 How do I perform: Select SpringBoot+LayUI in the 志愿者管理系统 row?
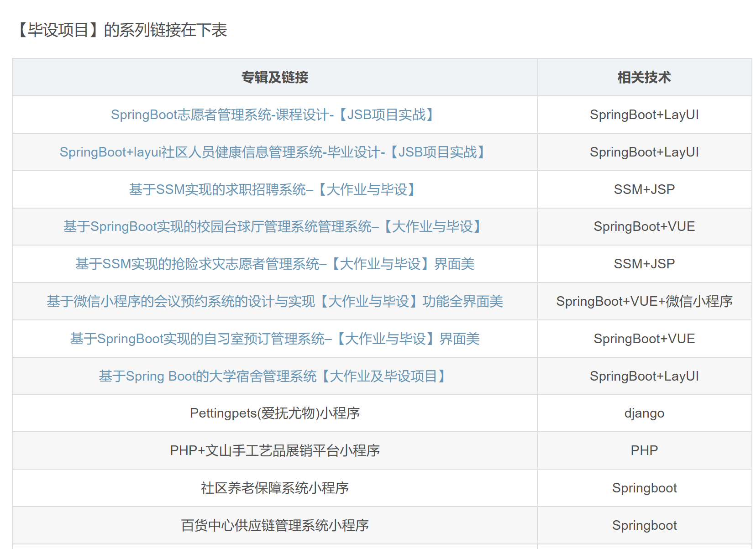click(x=644, y=115)
